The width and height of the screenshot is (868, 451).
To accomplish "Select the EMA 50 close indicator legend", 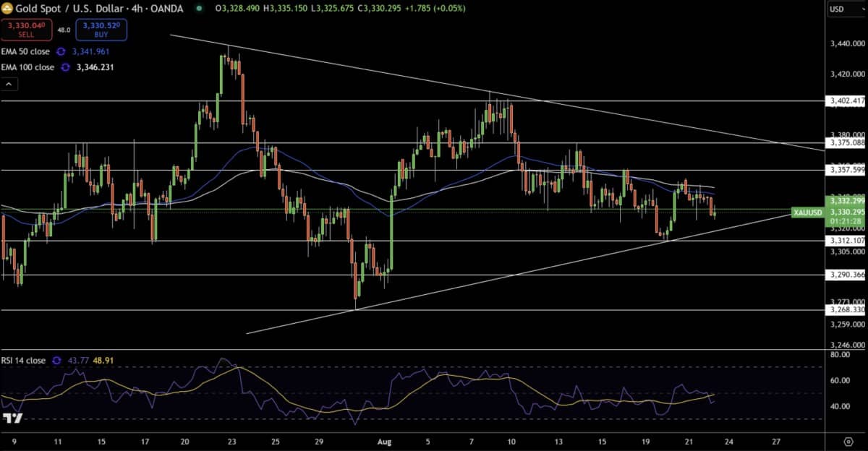I will tap(25, 52).
